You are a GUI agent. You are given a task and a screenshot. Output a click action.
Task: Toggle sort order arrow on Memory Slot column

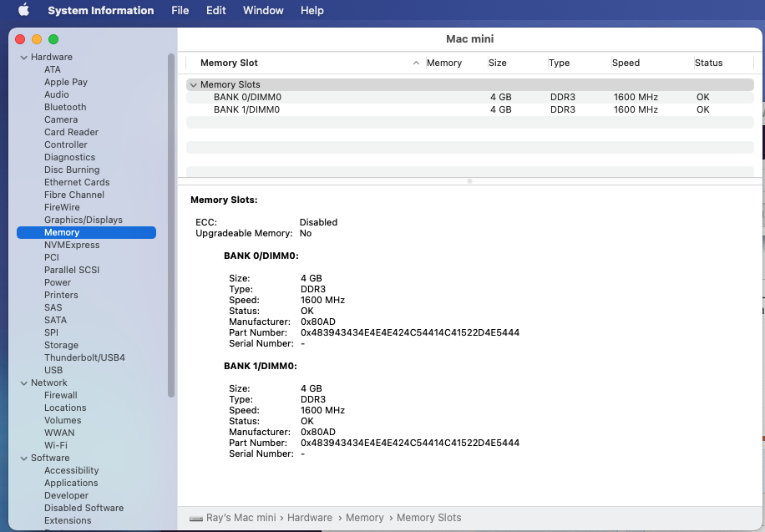[416, 63]
